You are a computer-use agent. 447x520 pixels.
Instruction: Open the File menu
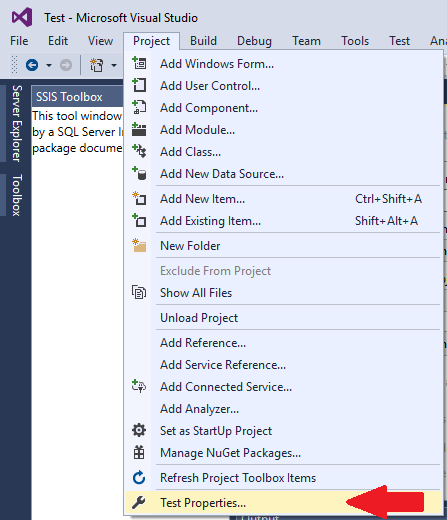click(19, 41)
